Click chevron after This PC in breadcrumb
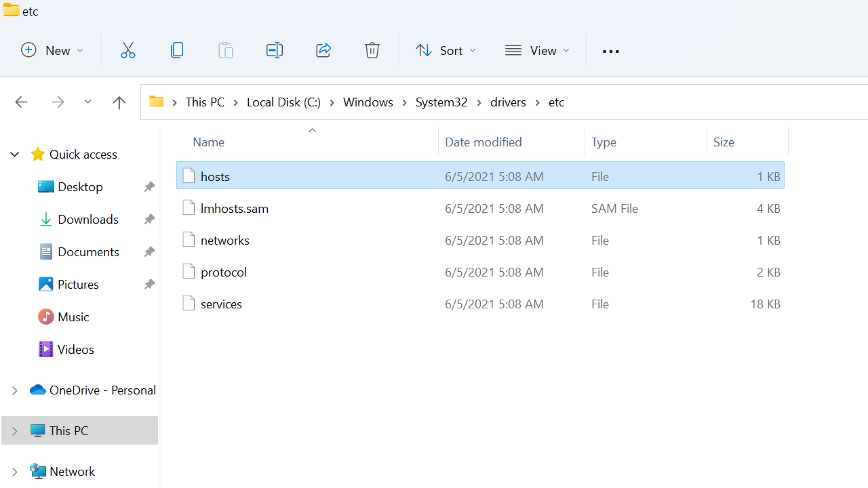The image size is (868, 488). tap(235, 102)
